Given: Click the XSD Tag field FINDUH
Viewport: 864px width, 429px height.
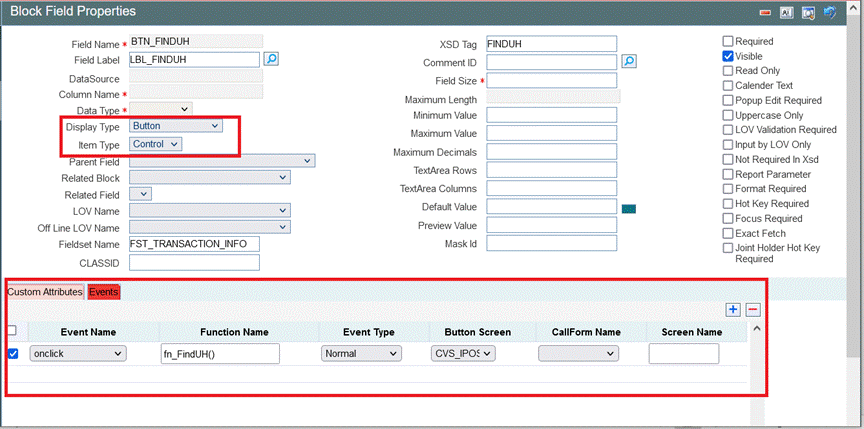Looking at the screenshot, I should 552,44.
